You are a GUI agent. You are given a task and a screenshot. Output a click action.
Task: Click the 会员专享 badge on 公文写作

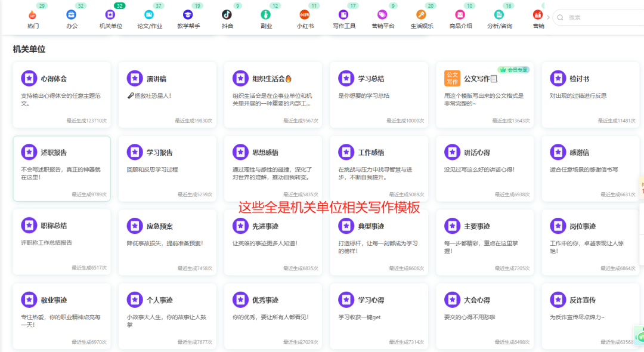(x=514, y=69)
